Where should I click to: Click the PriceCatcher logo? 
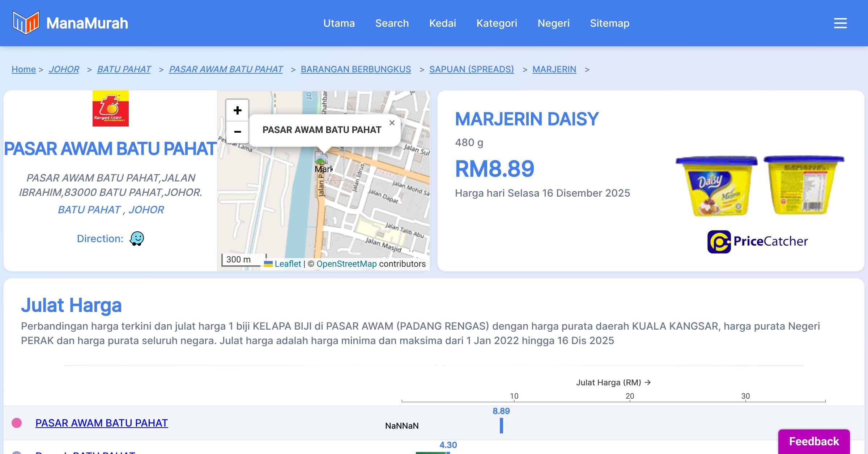tap(757, 241)
